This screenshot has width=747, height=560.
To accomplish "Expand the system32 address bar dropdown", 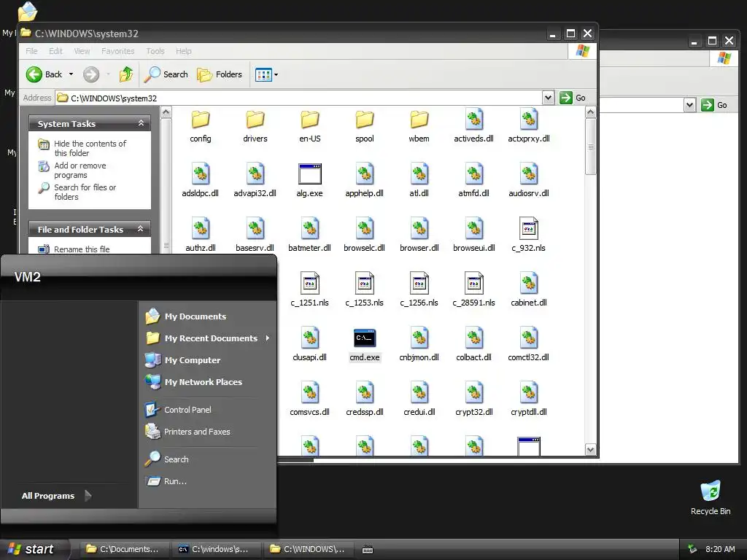I will [548, 98].
